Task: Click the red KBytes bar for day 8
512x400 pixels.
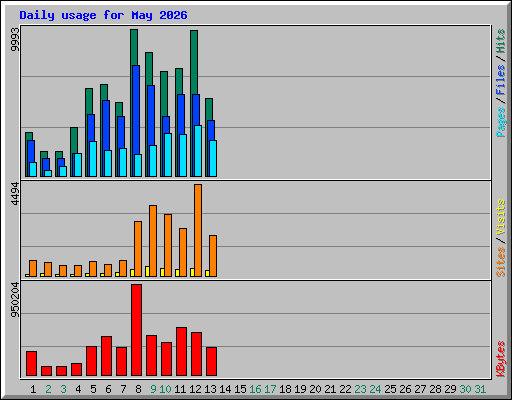Action: point(136,330)
